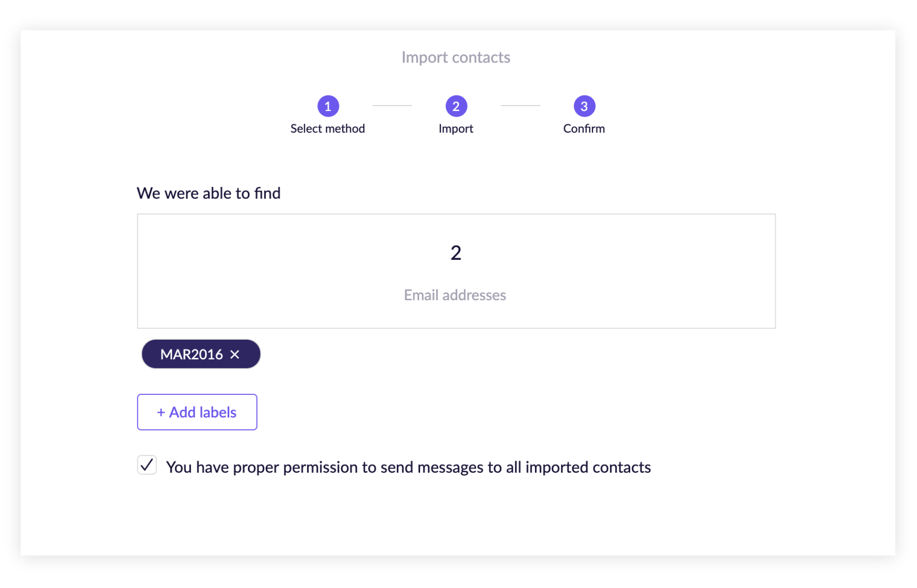
Task: Click the line between steps 1 and 2
Action: tap(392, 106)
